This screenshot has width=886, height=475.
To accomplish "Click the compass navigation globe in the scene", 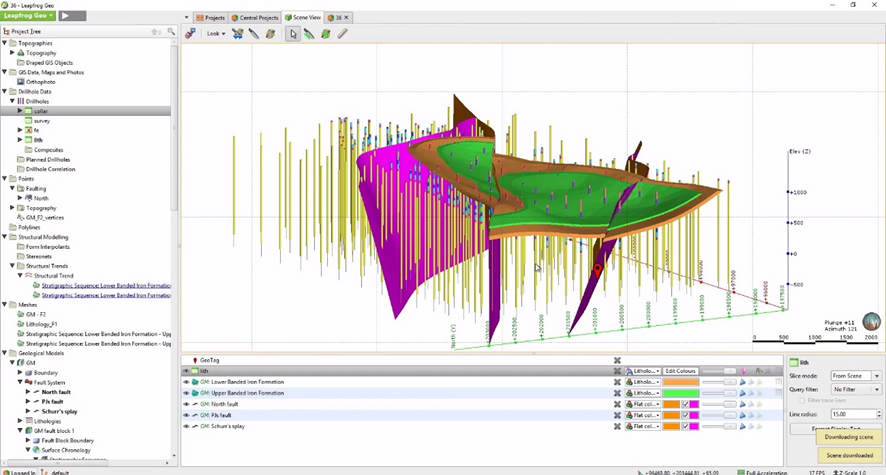I will point(871,321).
